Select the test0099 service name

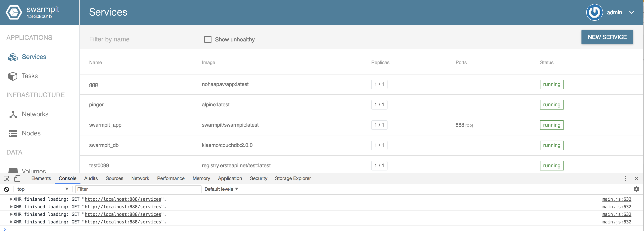coord(99,165)
